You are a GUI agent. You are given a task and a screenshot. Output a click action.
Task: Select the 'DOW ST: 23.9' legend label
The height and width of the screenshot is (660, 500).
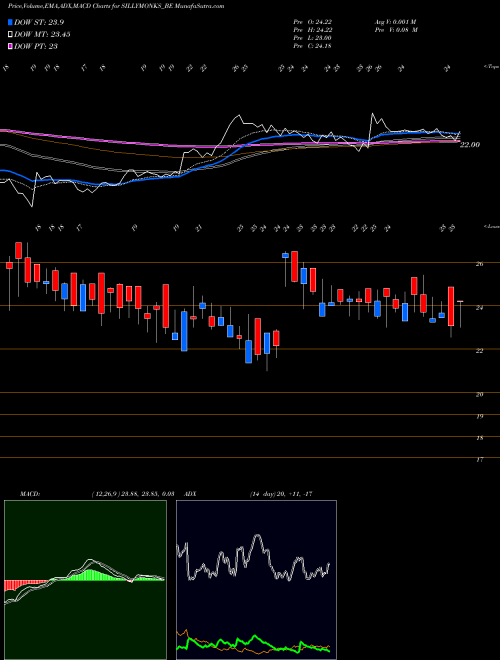pos(39,22)
